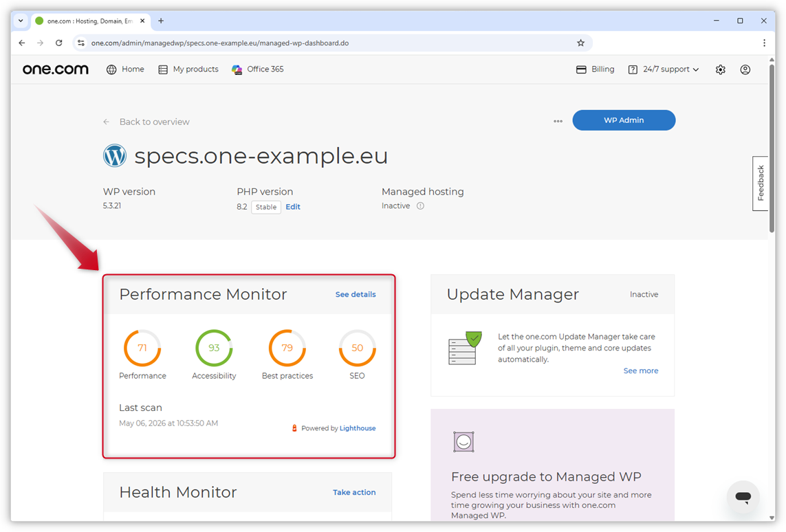
Task: Open My products menu item
Action: [x=195, y=69]
